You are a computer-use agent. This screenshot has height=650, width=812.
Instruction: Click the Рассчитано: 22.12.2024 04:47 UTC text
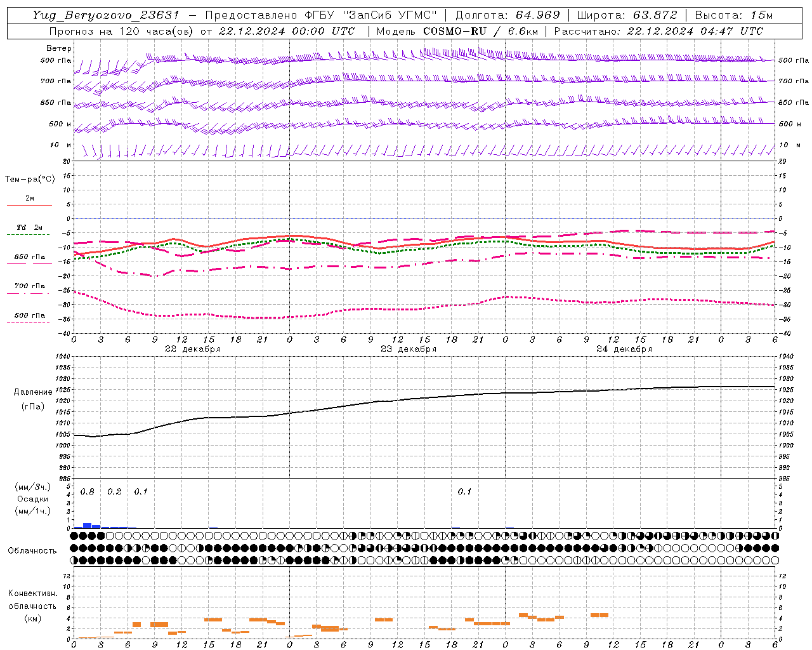pyautogui.click(x=658, y=31)
